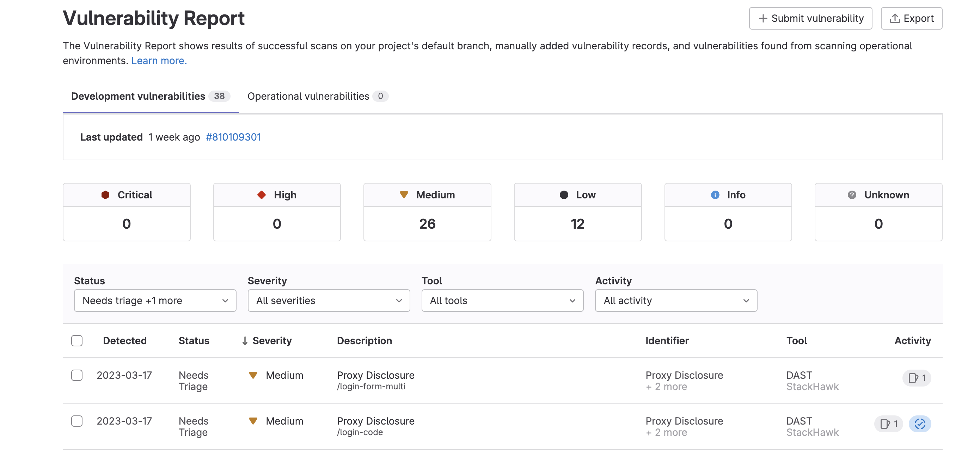Toggle the select-all vulnerabilities checkbox
This screenshot has width=980, height=451.
pos(77,341)
